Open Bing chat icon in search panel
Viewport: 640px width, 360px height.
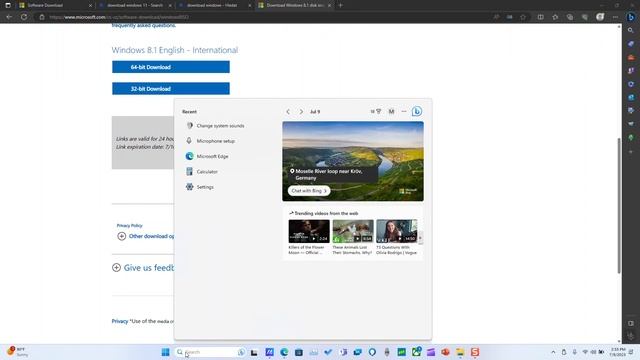[x=416, y=111]
